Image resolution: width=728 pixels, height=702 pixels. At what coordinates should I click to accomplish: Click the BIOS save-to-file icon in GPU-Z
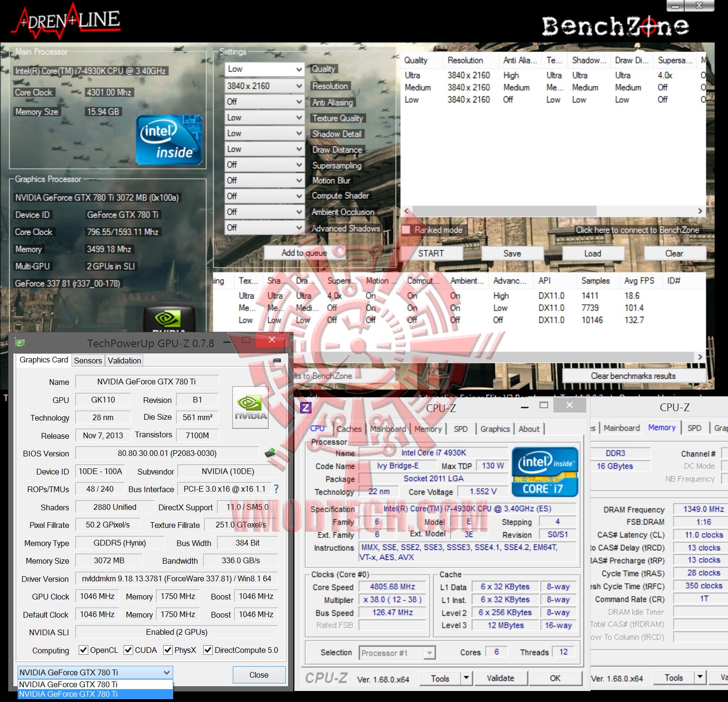pos(270,453)
